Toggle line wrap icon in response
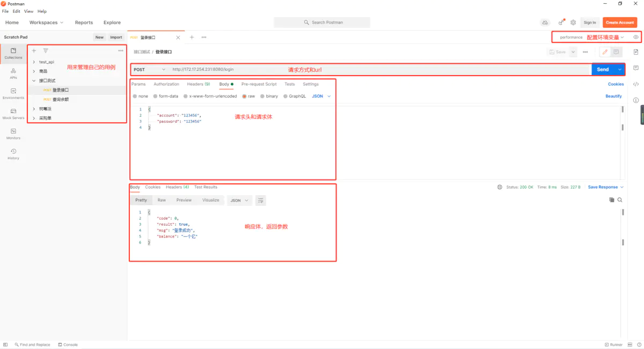644x349 pixels. tap(261, 201)
